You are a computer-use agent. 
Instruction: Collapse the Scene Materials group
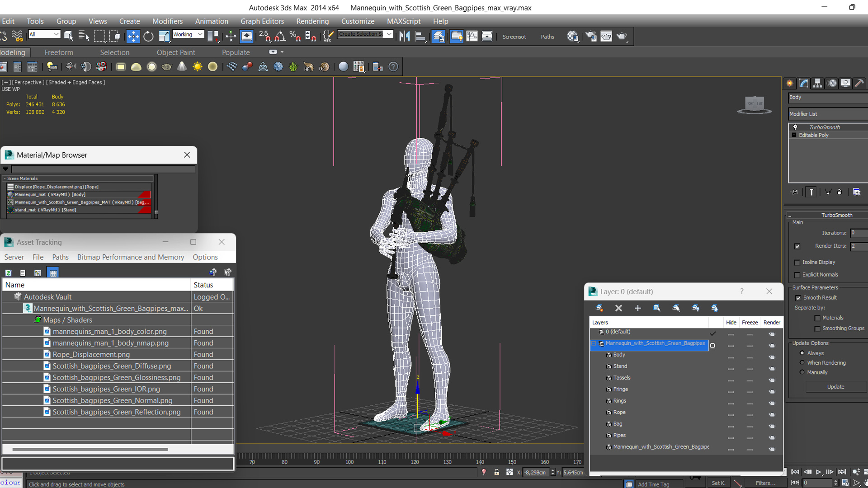tap(5, 178)
